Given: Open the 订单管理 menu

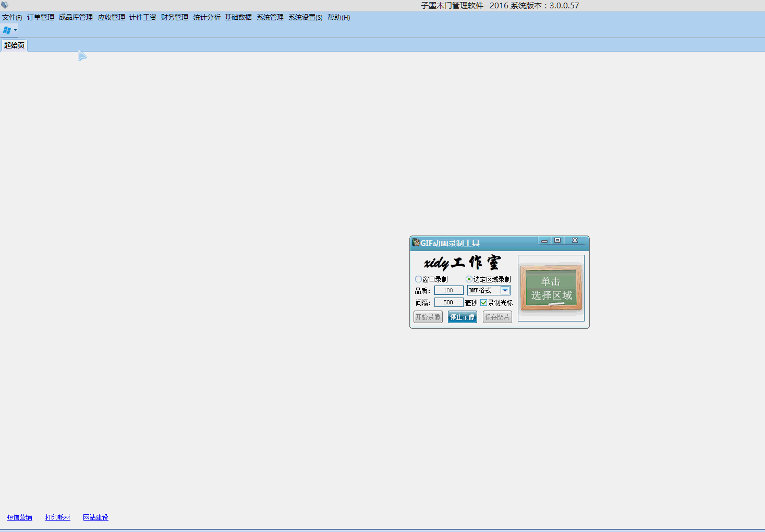Looking at the screenshot, I should (x=41, y=18).
